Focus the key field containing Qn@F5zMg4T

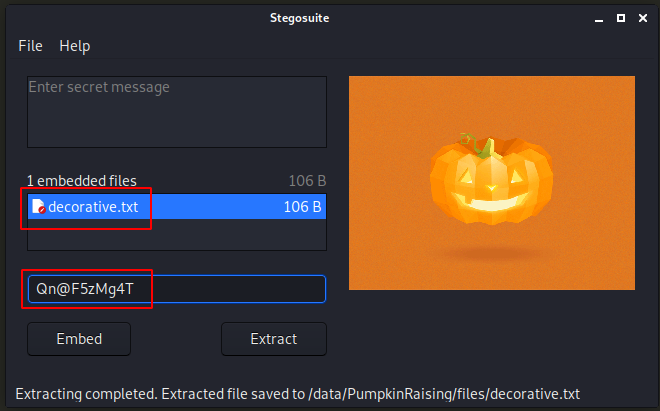click(176, 289)
